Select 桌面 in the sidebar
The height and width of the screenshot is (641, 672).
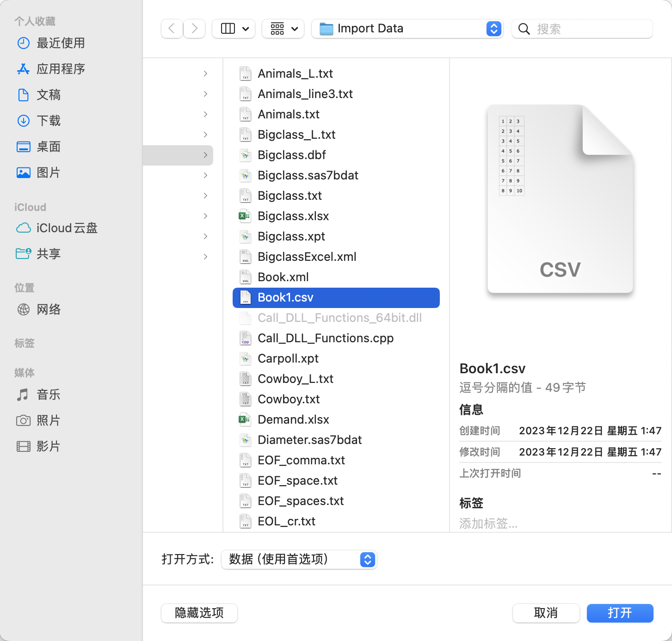[x=39, y=147]
